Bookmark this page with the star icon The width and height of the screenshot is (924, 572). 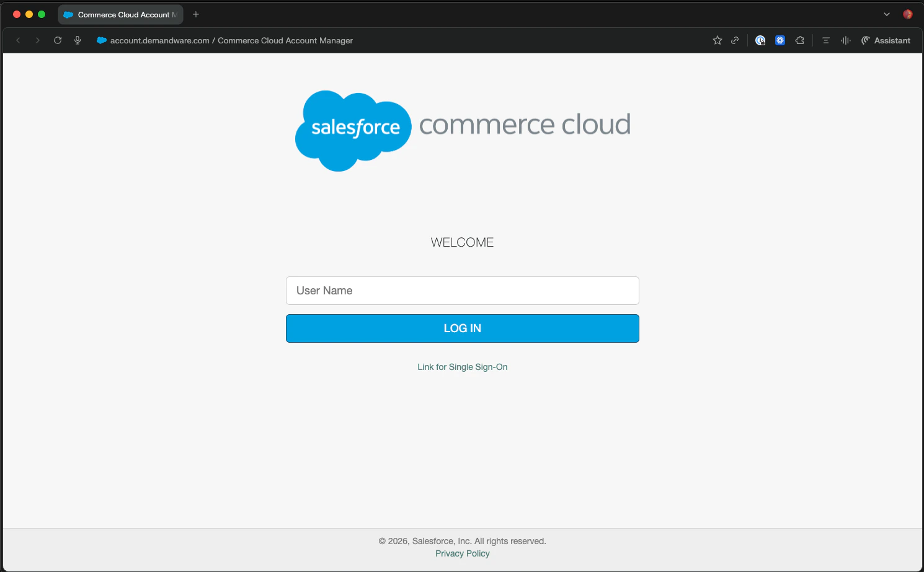(717, 40)
